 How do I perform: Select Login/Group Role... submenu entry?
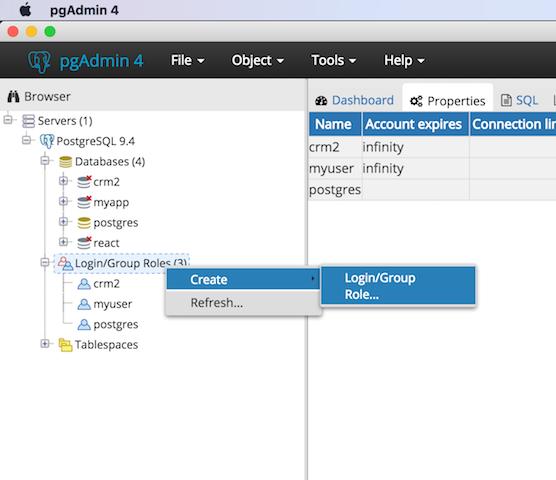(398, 286)
